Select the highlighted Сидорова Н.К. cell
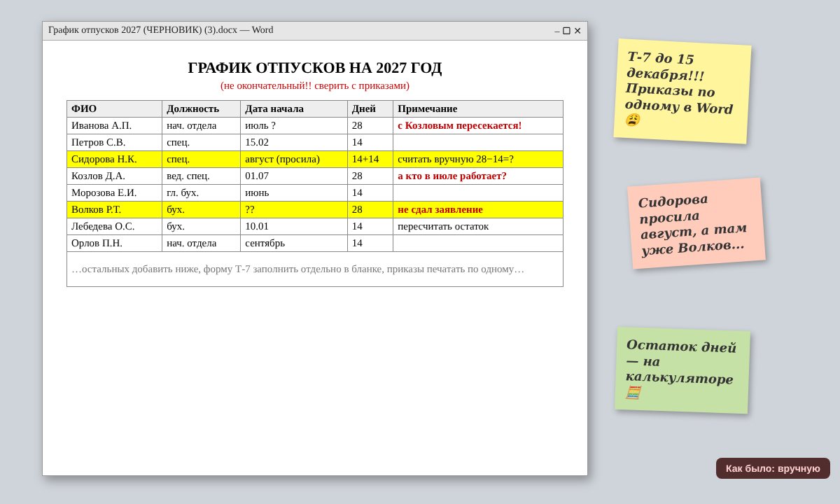840x504 pixels. 115,160
